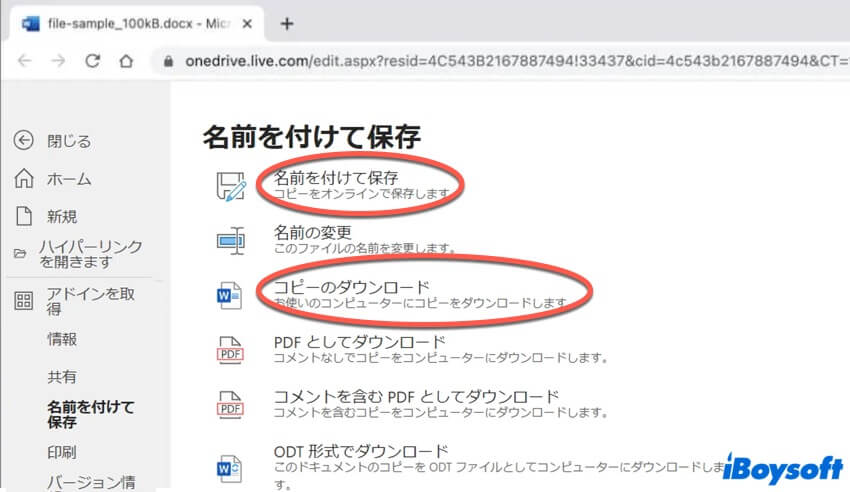Select the file-sample_100kB.docx browser tab
Screen dimensions: 850x492
click(137, 24)
